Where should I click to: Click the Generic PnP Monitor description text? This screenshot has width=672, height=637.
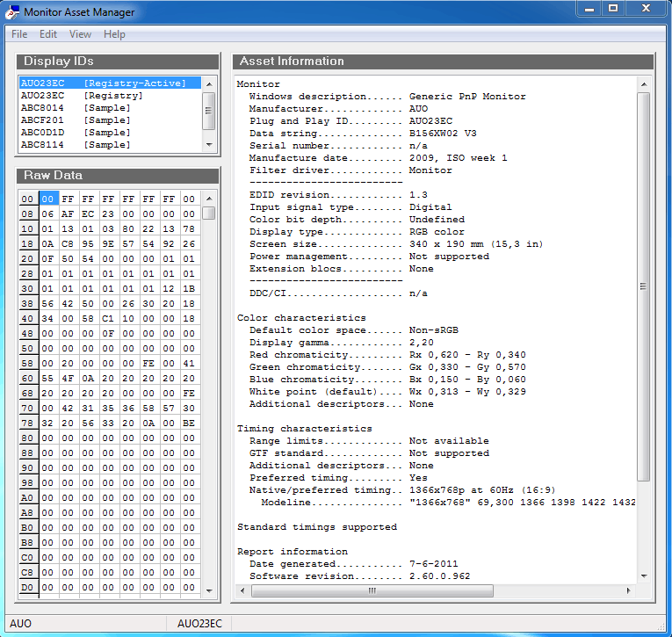pos(467,97)
